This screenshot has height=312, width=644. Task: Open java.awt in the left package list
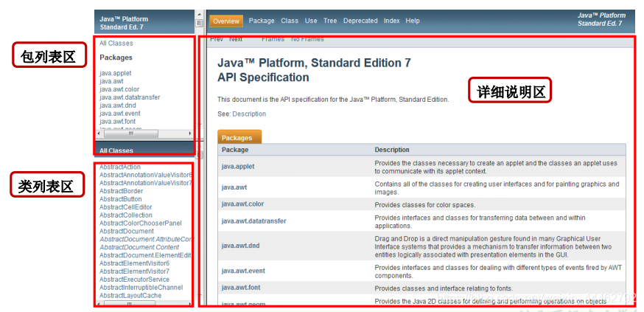coord(111,81)
